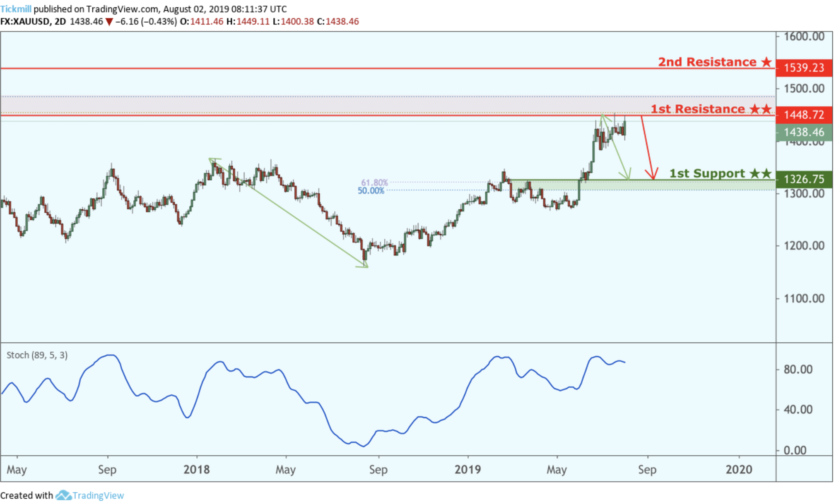
Task: Click the 2018 time axis label
Action: point(197,470)
